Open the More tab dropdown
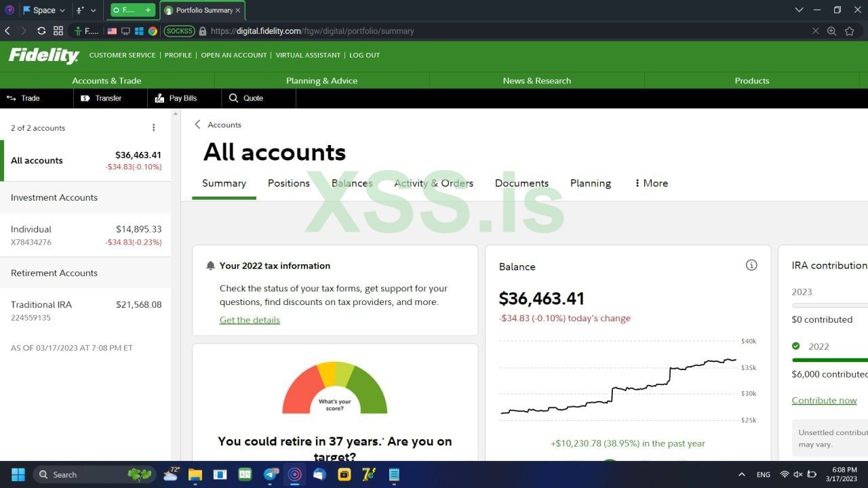Screen dimensions: 868x488 click(652, 183)
